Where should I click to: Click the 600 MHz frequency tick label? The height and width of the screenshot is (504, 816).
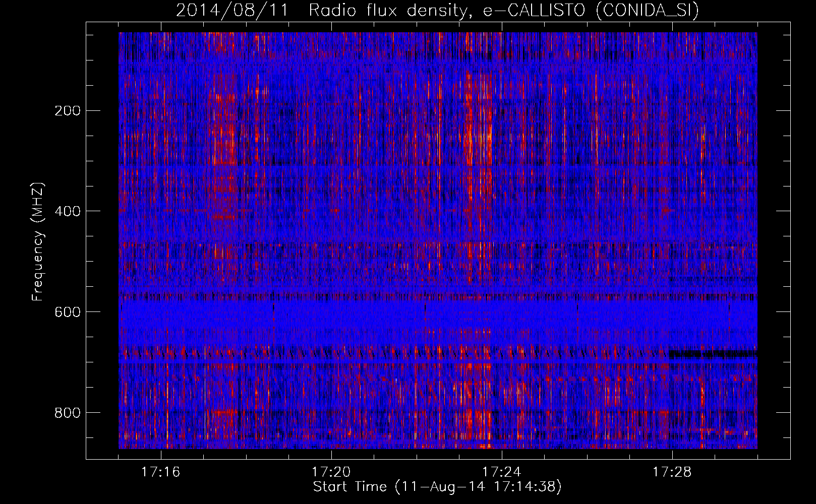[x=67, y=312]
